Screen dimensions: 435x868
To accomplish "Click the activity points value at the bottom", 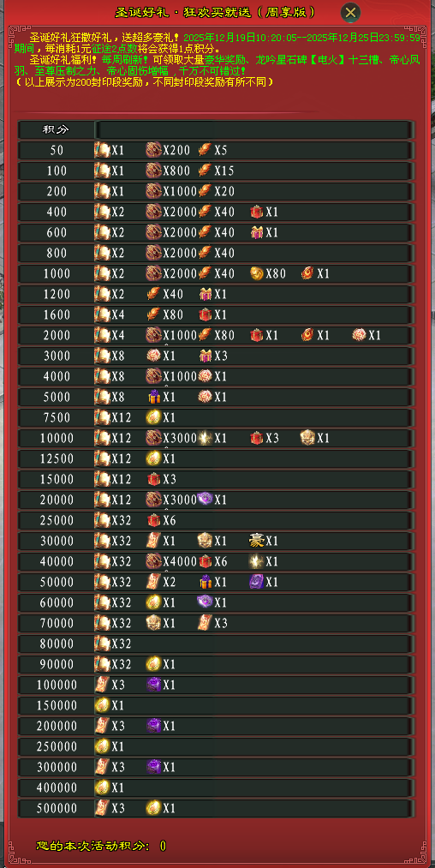I will point(163,846).
